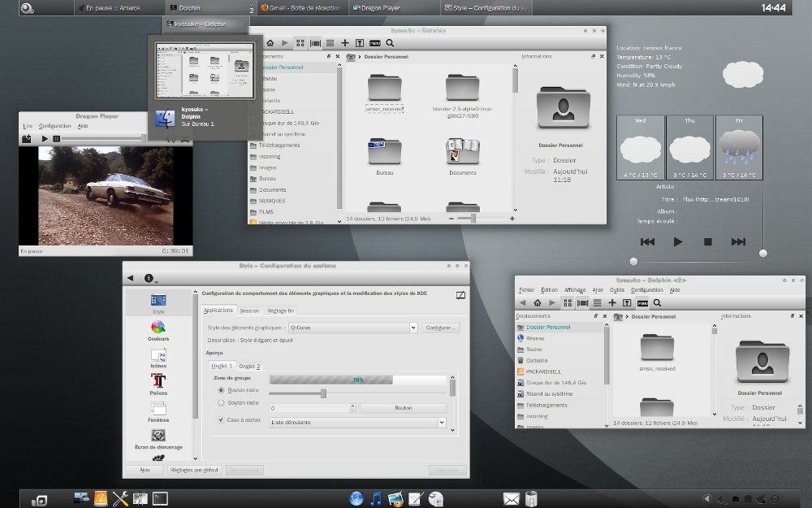Click breadcrumb arrow before Dossier Personnel in Dolphin <2>
Screen dimensions: 812x508
pyautogui.click(x=627, y=317)
